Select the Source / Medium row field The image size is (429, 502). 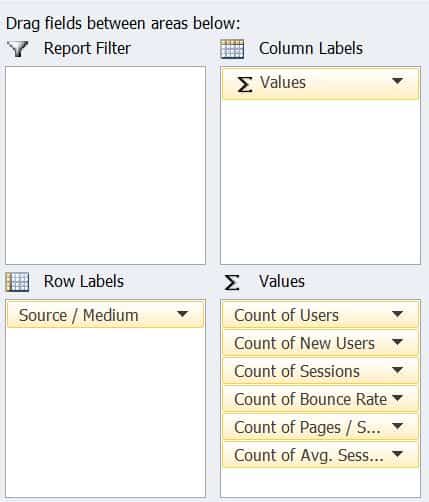pyautogui.click(x=105, y=314)
